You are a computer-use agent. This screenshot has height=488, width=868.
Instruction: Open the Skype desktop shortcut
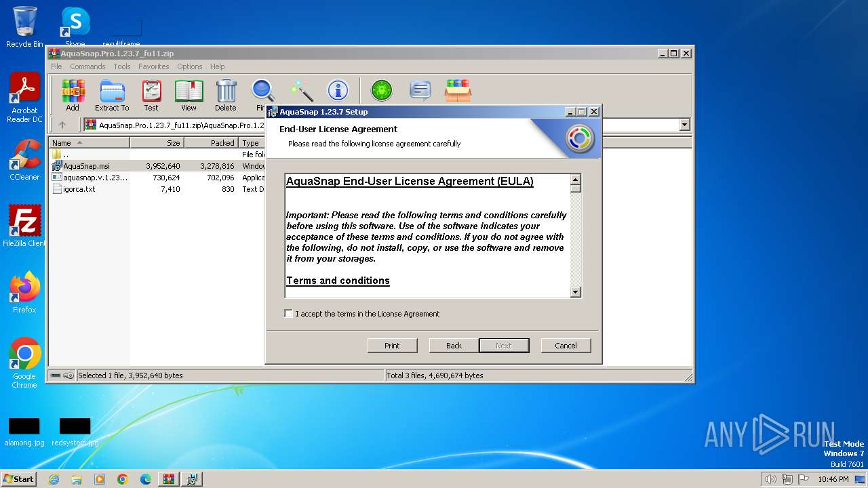(x=75, y=27)
